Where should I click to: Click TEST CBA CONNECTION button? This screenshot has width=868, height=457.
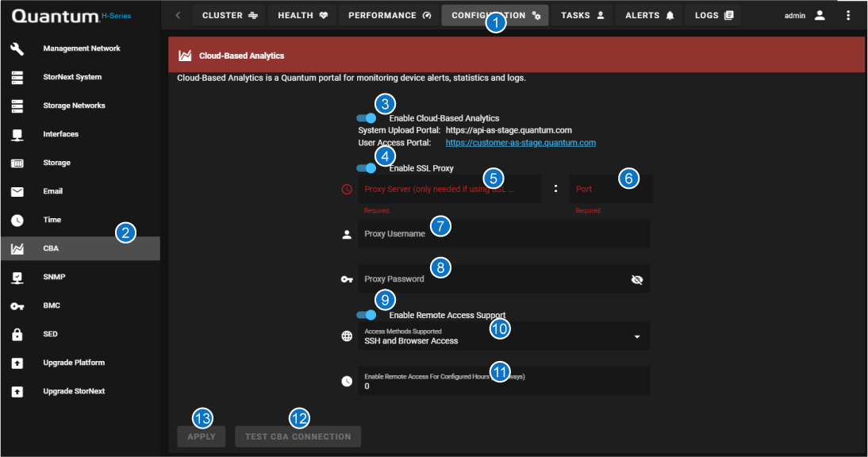[298, 436]
